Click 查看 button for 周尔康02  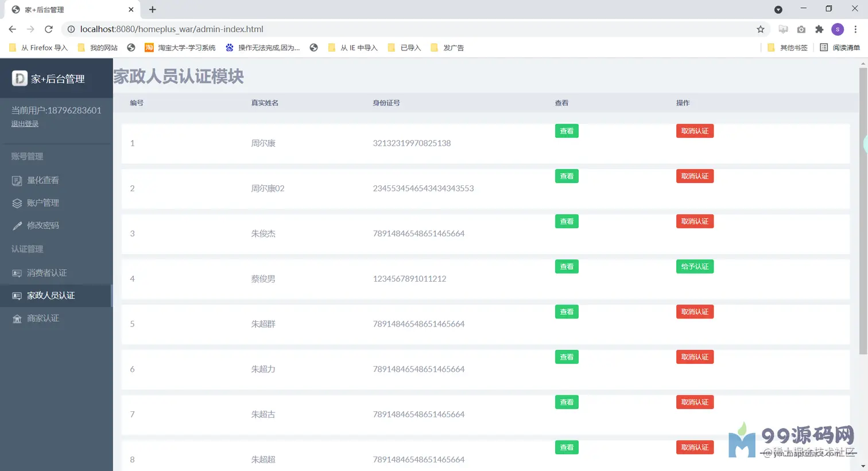click(x=567, y=176)
